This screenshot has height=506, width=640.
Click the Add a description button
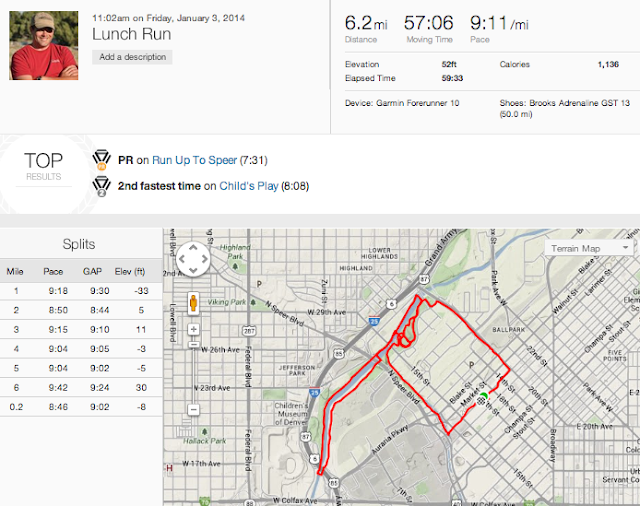(x=132, y=57)
